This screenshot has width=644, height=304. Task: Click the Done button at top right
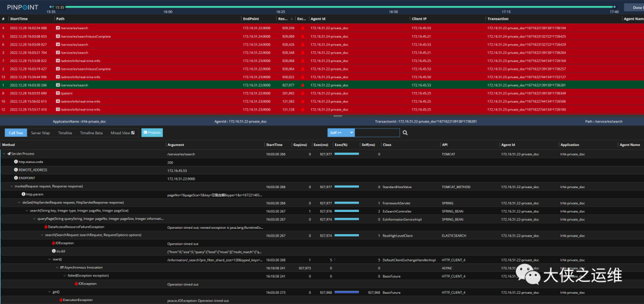pyautogui.click(x=633, y=7)
